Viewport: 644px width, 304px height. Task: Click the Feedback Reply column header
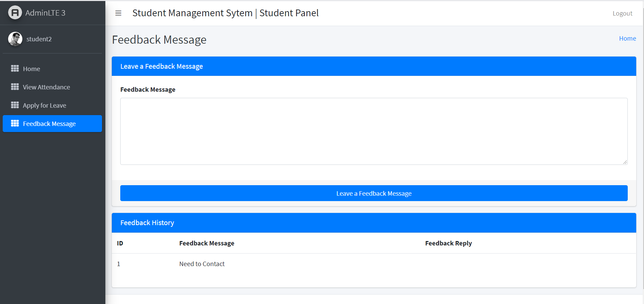(448, 243)
